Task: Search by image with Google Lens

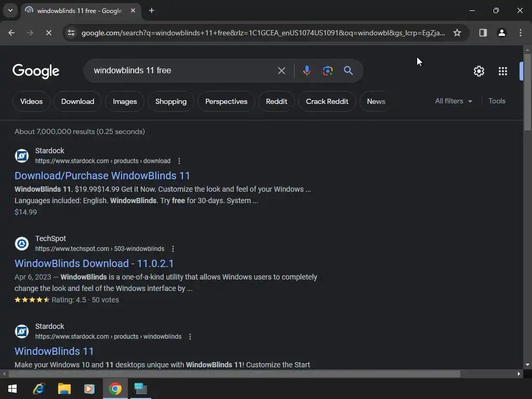Action: [x=327, y=71]
